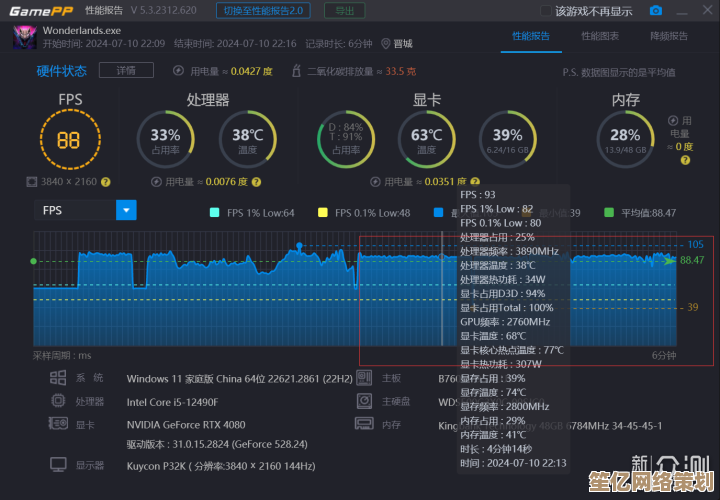Click the Wonderlands.exe game icon

22,37
